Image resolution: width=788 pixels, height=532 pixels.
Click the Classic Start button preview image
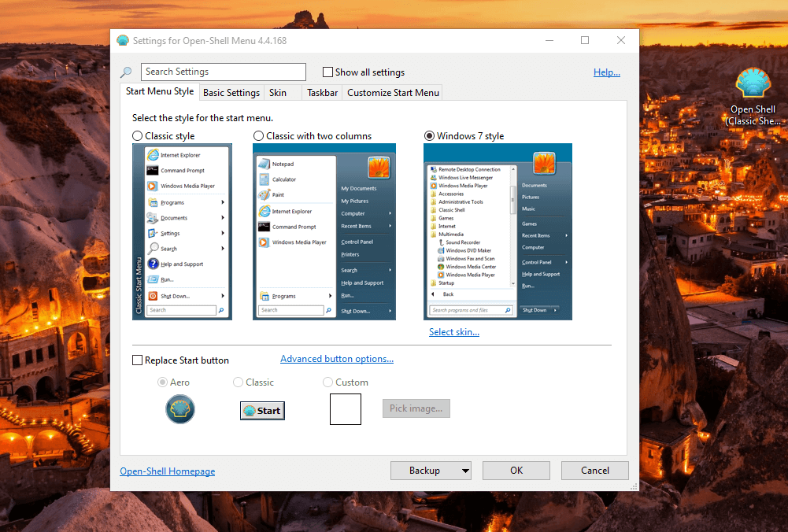pyautogui.click(x=262, y=410)
